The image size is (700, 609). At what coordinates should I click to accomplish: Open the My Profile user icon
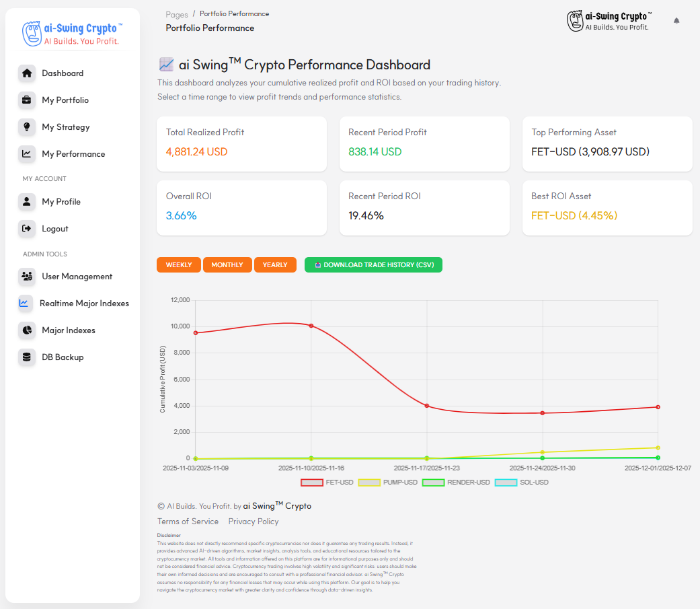tap(28, 202)
